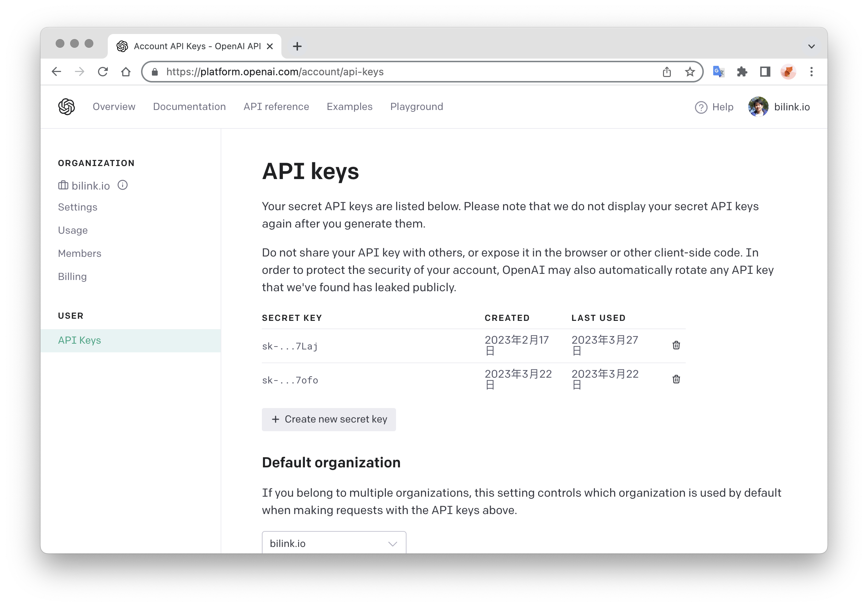Open Usage in the sidebar
Image resolution: width=868 pixels, height=607 pixels.
pyautogui.click(x=73, y=230)
